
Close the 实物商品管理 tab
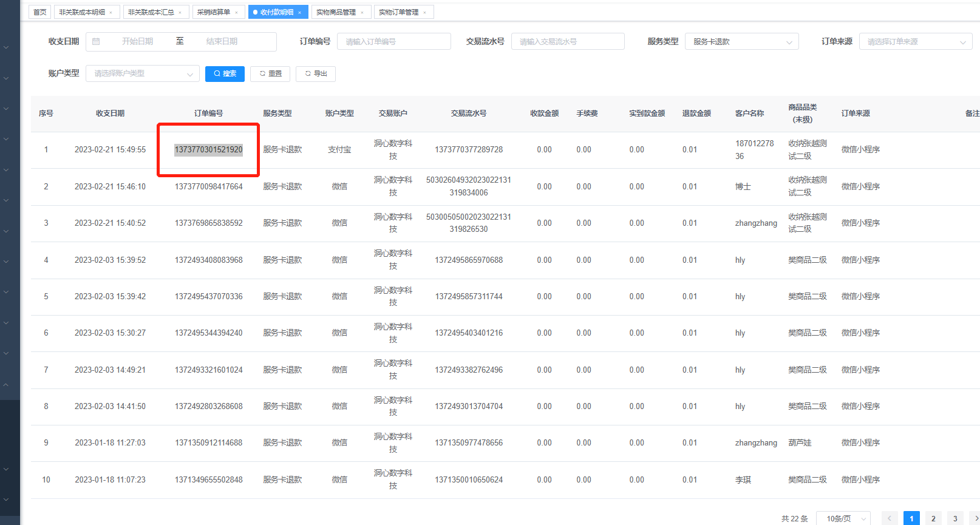coord(362,13)
